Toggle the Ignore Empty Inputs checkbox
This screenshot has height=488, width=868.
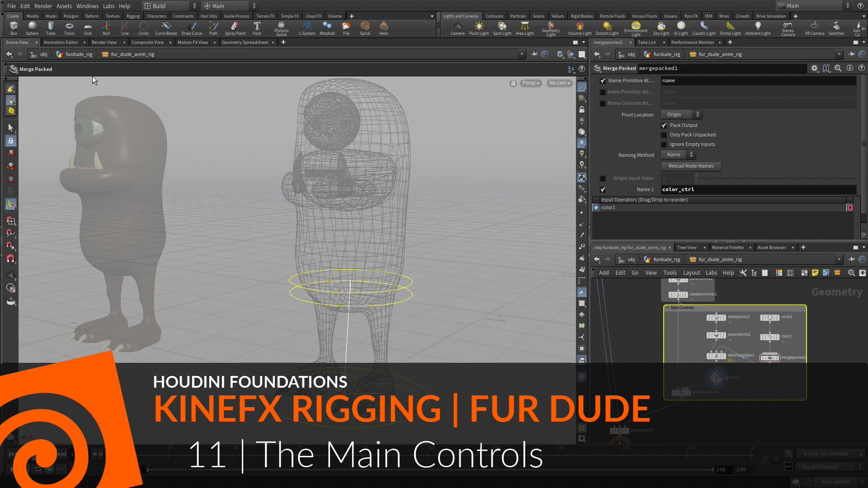click(x=664, y=144)
